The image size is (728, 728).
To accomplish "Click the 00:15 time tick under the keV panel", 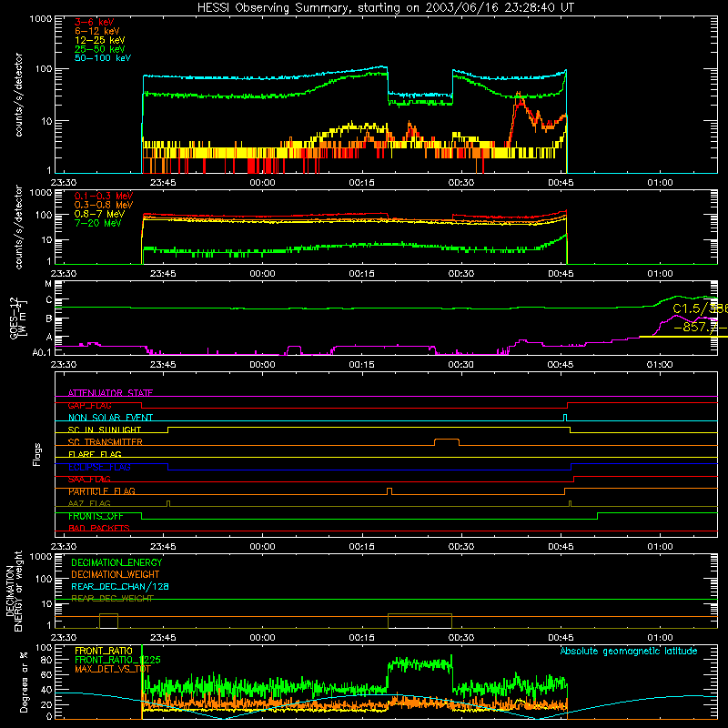I will [x=361, y=183].
